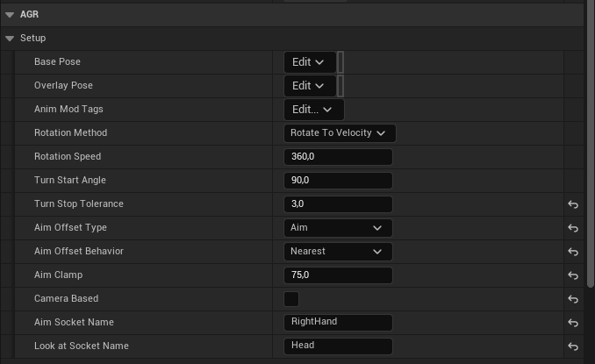
Task: Open the Base Pose Edit button
Action: coord(309,62)
